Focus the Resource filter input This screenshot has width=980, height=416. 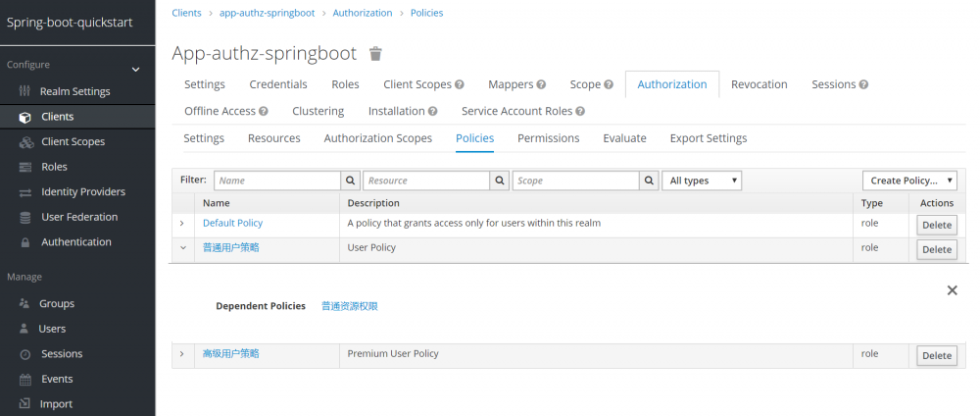[426, 181]
